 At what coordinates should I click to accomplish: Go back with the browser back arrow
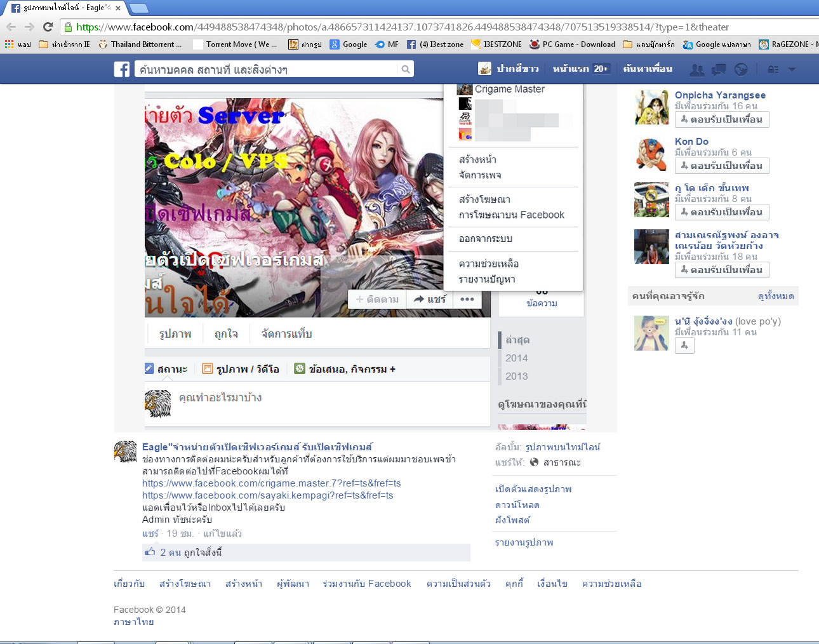pos(11,27)
